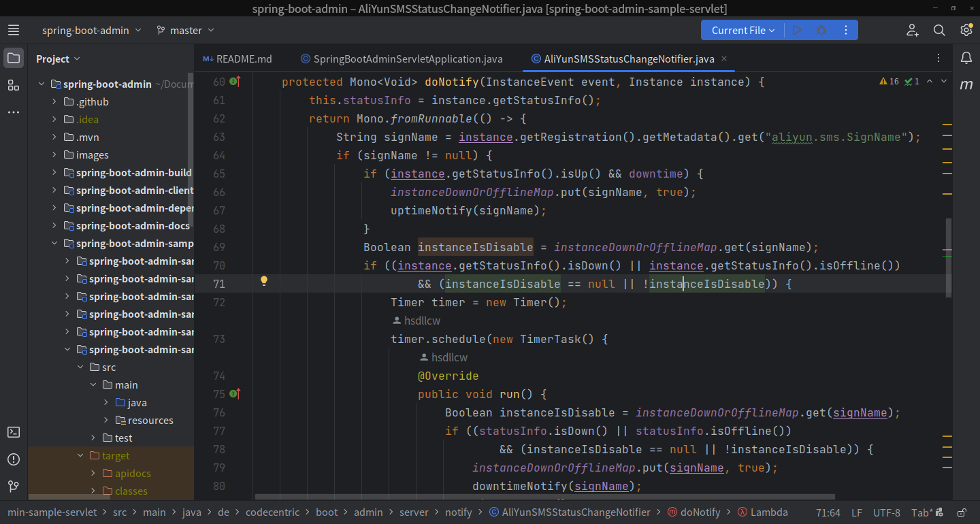Show the 16 warnings indicator
980x524 pixels.
point(889,82)
